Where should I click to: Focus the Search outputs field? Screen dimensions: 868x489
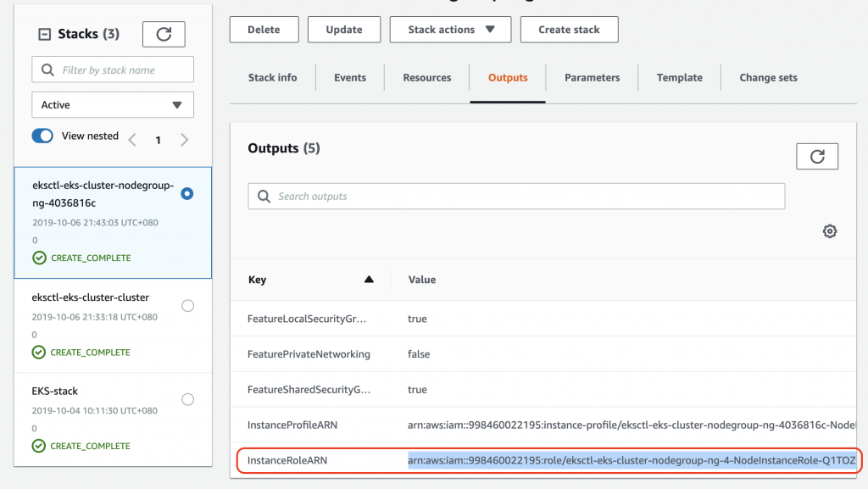point(516,197)
